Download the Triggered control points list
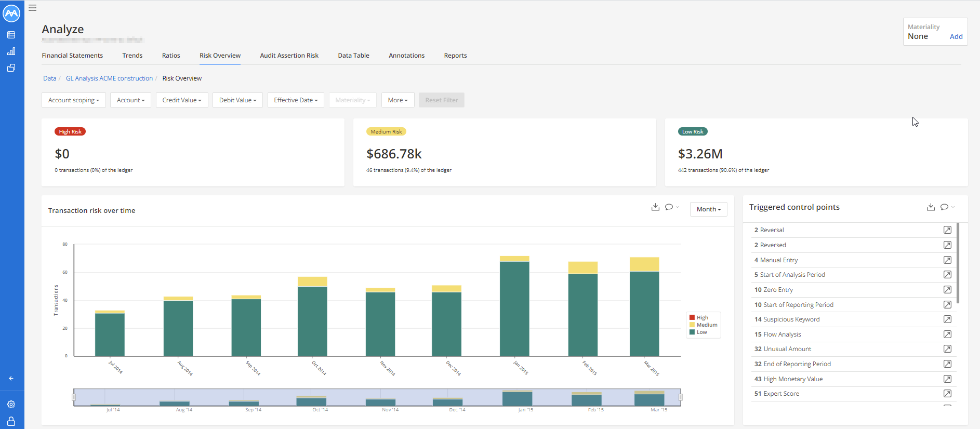The image size is (980, 429). 931,207
